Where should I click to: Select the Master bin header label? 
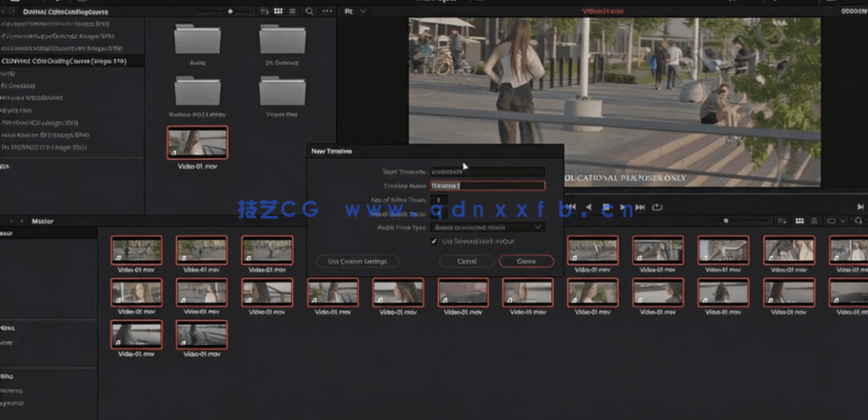point(42,221)
